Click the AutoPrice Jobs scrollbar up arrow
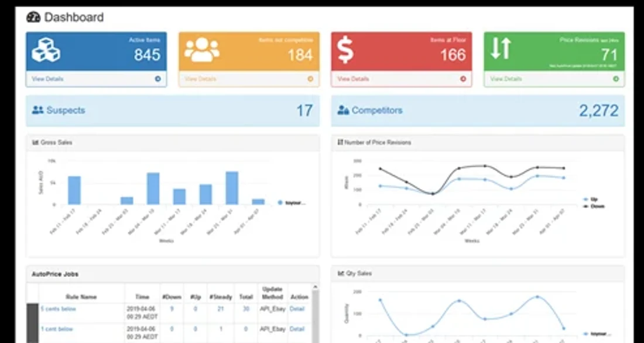 316,287
